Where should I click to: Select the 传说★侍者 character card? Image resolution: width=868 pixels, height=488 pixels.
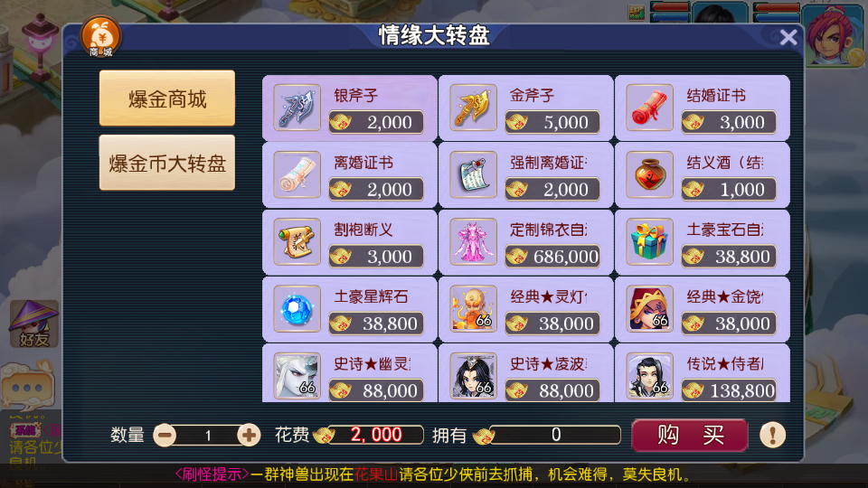[702, 373]
